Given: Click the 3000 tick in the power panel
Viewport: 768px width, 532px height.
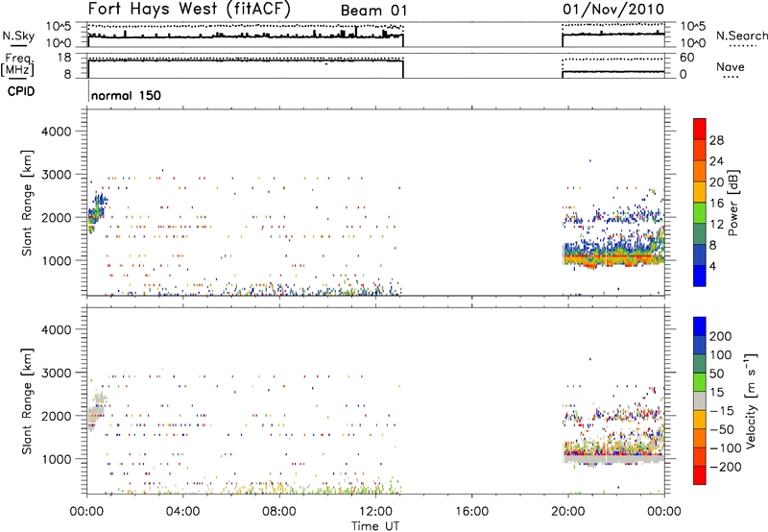Looking at the screenshot, I should (57, 175).
